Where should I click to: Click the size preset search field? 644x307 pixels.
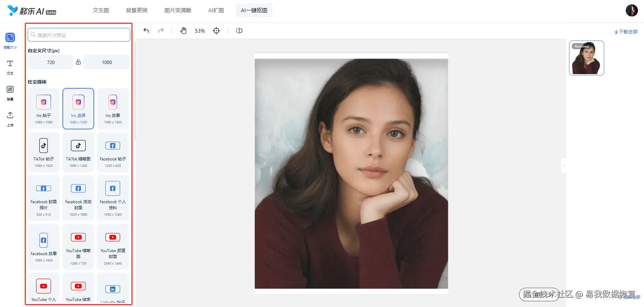pos(79,35)
